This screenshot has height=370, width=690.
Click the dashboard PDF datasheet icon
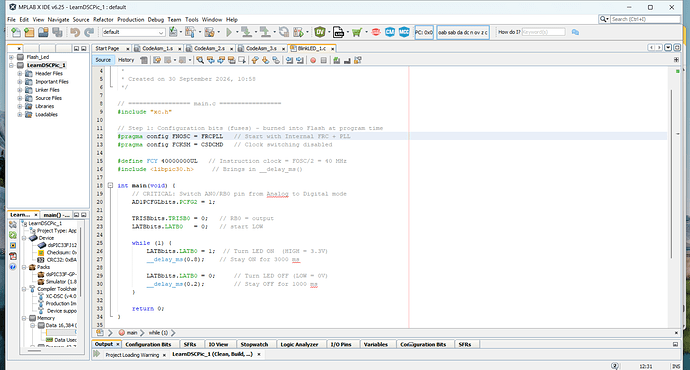pyautogui.click(x=13, y=256)
